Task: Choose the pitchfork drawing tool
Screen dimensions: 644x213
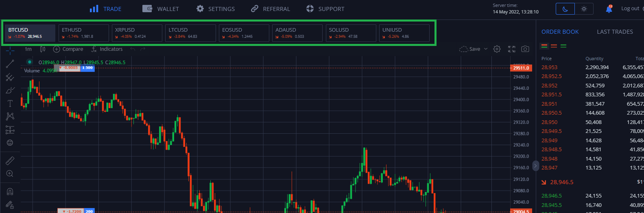Action: tap(10, 77)
